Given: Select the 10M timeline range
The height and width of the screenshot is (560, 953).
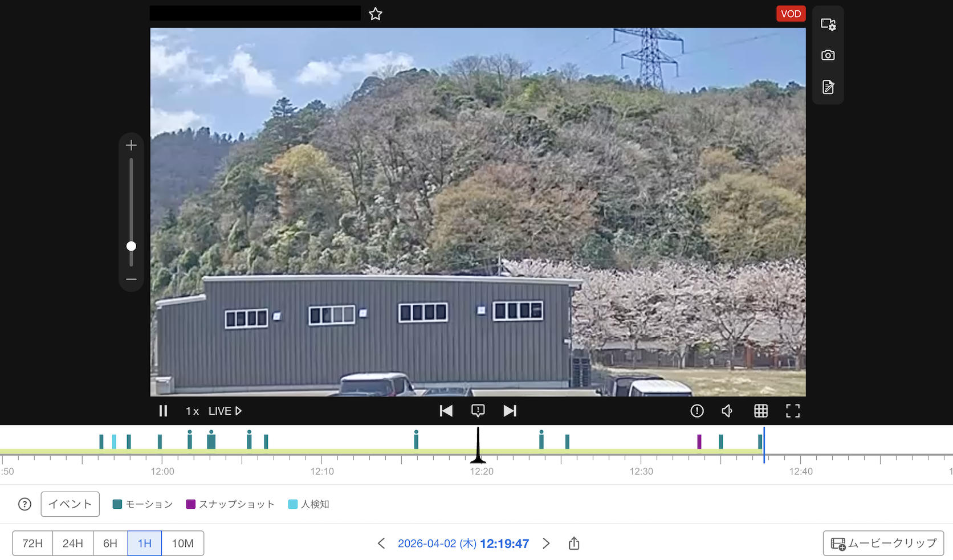Looking at the screenshot, I should click(182, 543).
